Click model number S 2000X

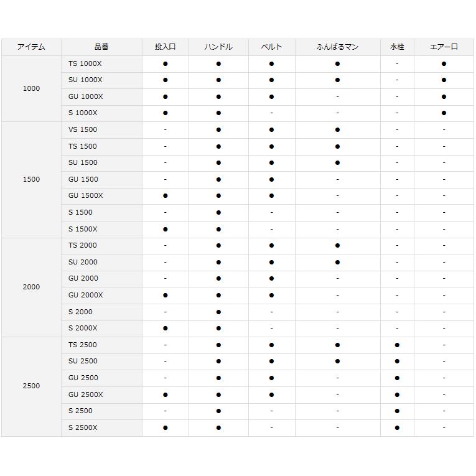pos(83,328)
